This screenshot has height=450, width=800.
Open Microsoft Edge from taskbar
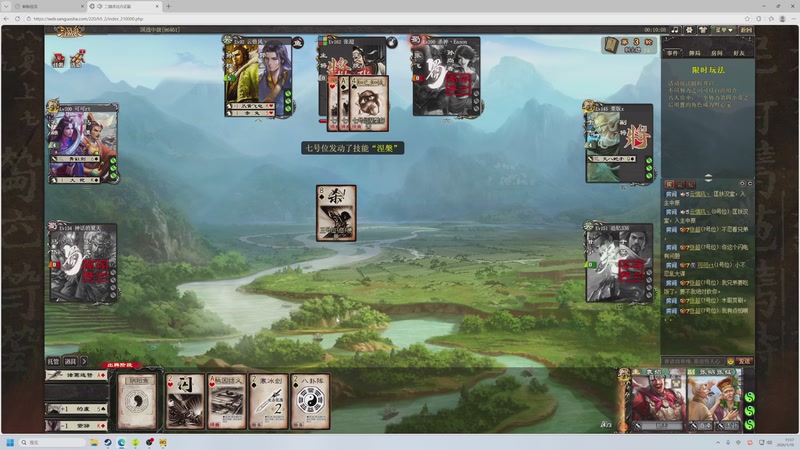coord(121,442)
